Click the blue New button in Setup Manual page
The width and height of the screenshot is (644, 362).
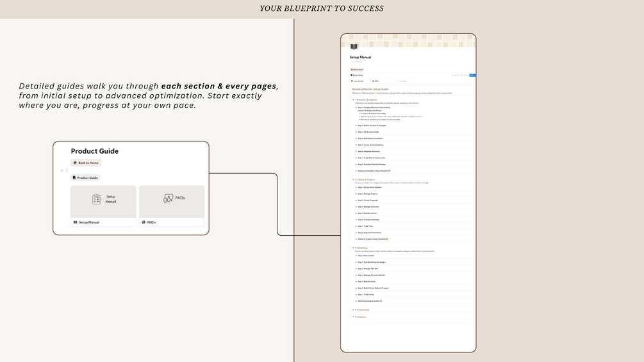click(x=472, y=76)
